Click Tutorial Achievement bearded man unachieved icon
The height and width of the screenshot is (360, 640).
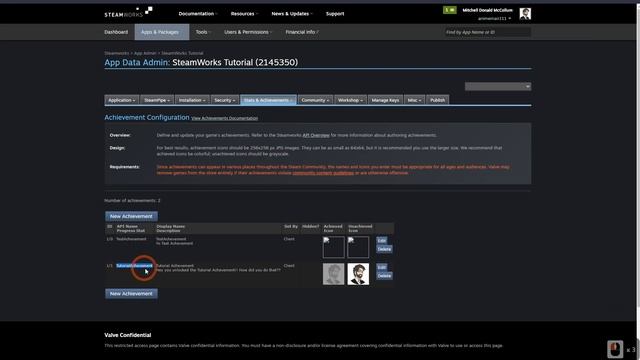tap(358, 274)
